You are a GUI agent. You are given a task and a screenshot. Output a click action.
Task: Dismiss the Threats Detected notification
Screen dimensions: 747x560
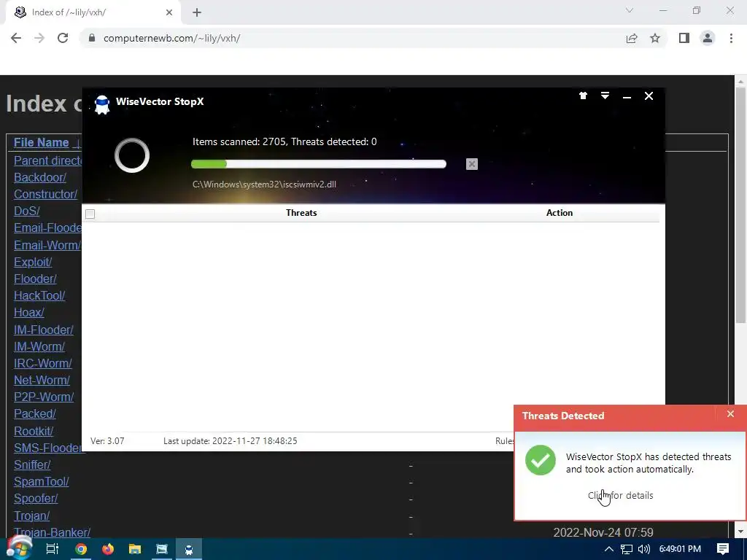730,414
